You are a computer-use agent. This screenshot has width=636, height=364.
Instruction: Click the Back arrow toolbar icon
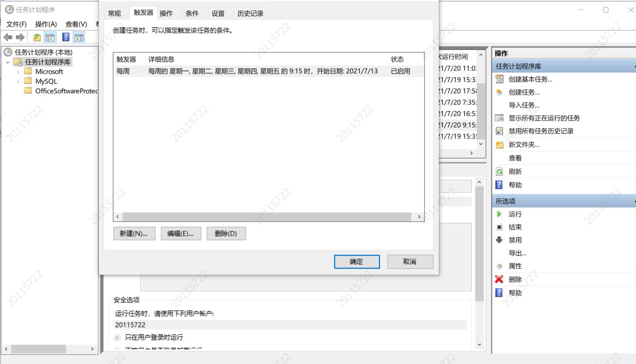coord(8,38)
